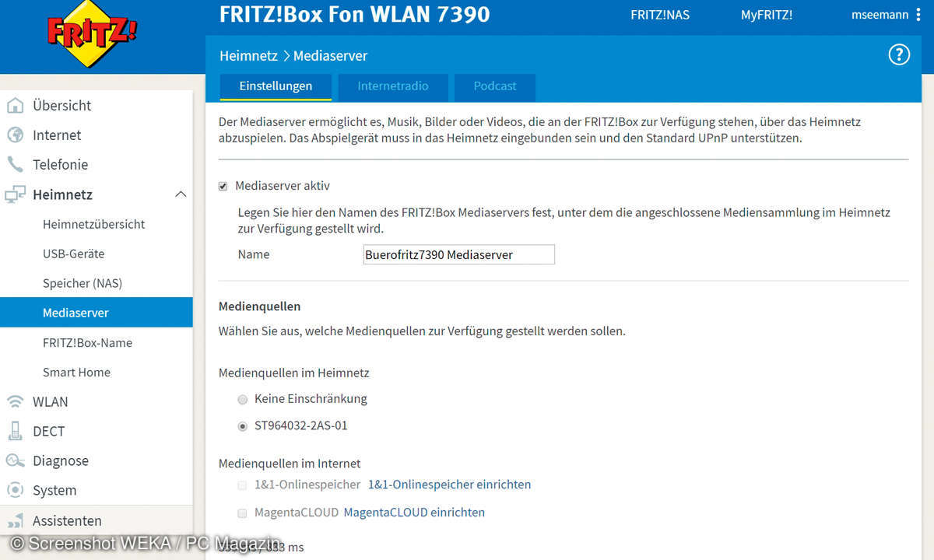
Task: Click the Name input field
Action: (x=459, y=254)
